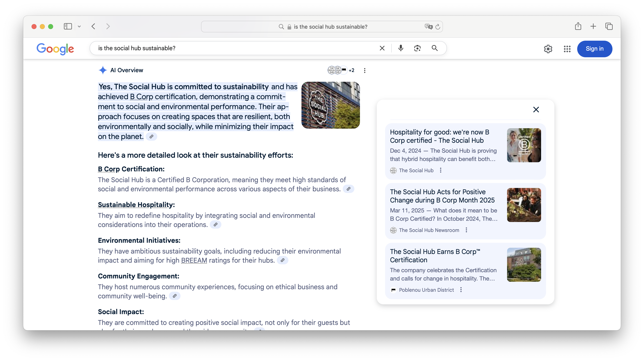Open source link for Environmental Initiatives paragraph
Viewport: 644px width, 361px height.
(282, 261)
